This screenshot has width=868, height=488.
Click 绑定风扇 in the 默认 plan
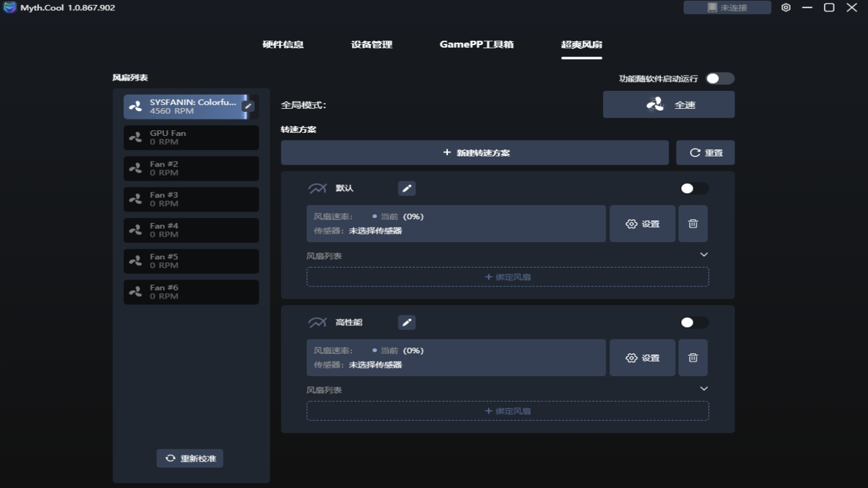[x=508, y=276]
